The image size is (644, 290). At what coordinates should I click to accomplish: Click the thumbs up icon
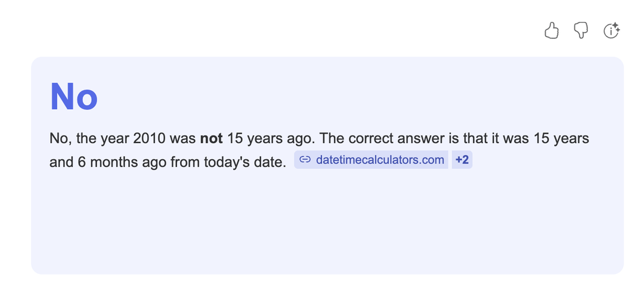pos(552,30)
